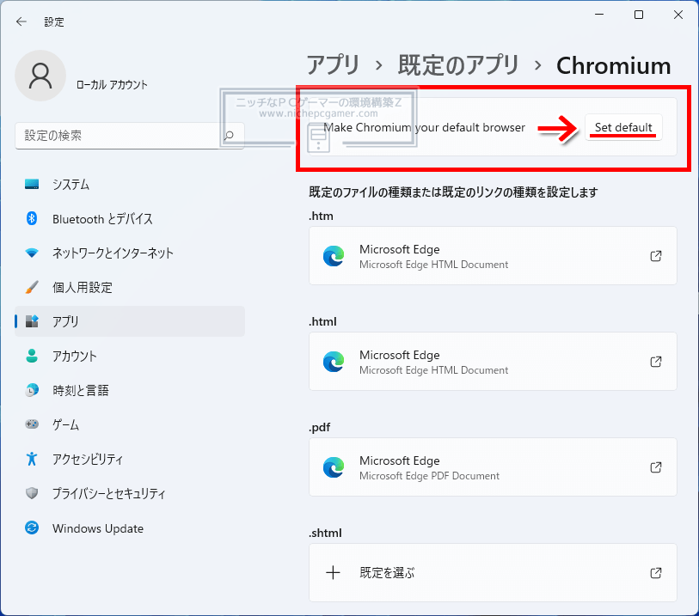699x616 pixels.
Task: Click the Edge logo in .htm row
Action: 334,256
